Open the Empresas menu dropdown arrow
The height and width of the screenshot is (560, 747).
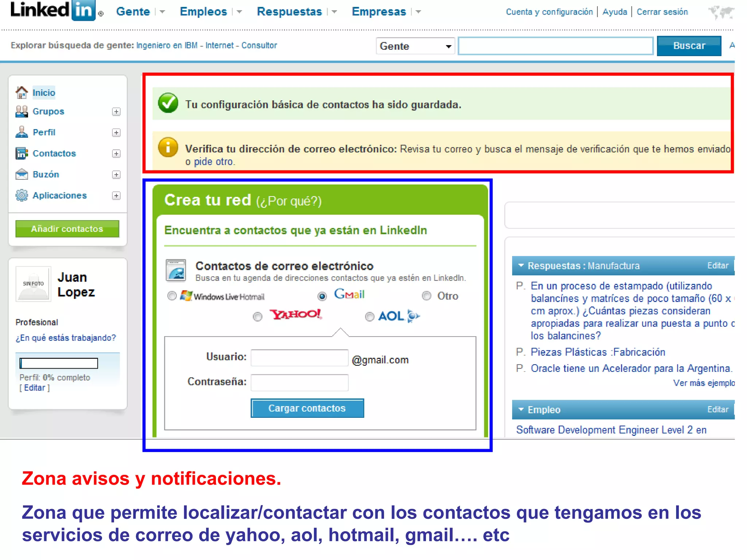click(418, 12)
